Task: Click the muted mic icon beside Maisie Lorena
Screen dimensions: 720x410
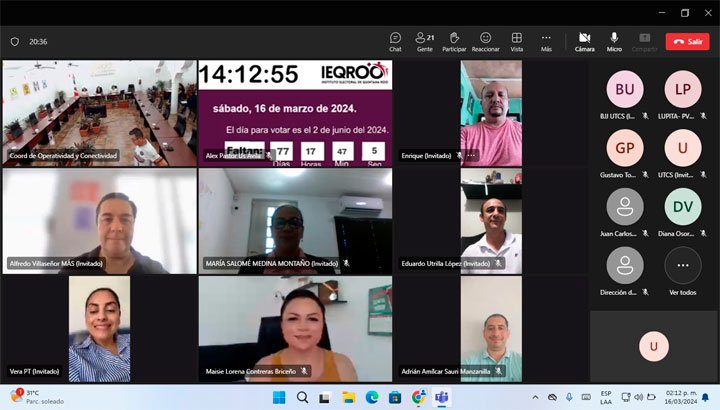Action: pos(304,371)
